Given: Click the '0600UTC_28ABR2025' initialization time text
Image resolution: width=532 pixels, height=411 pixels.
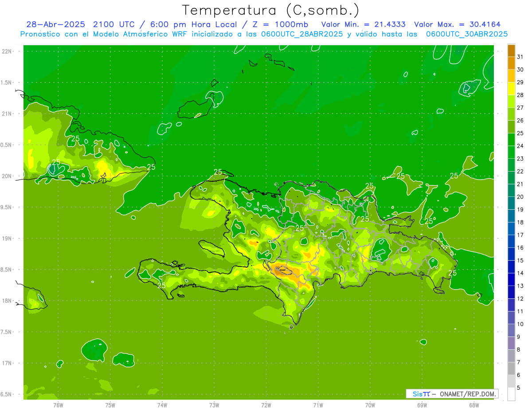Looking at the screenshot, I should [x=303, y=34].
